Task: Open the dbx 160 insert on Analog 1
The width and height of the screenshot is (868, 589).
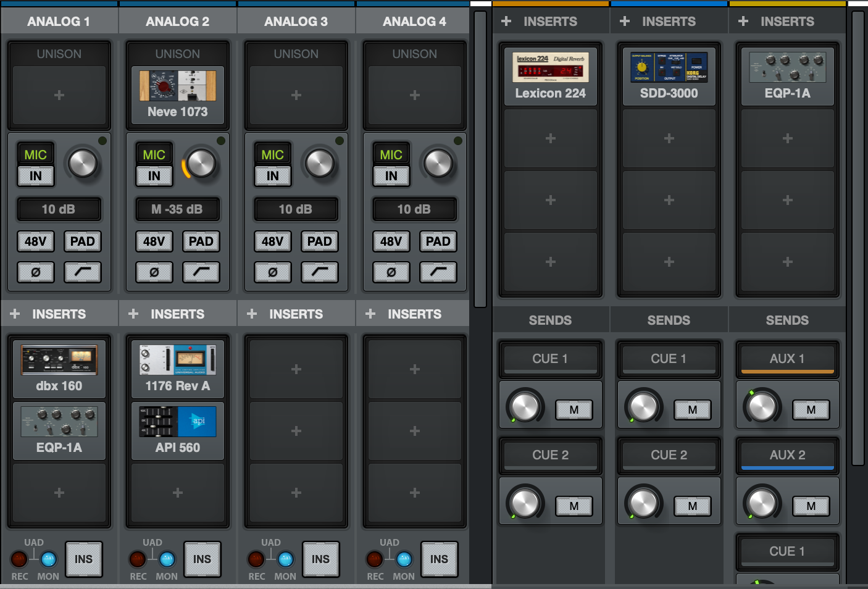Action: click(x=59, y=369)
